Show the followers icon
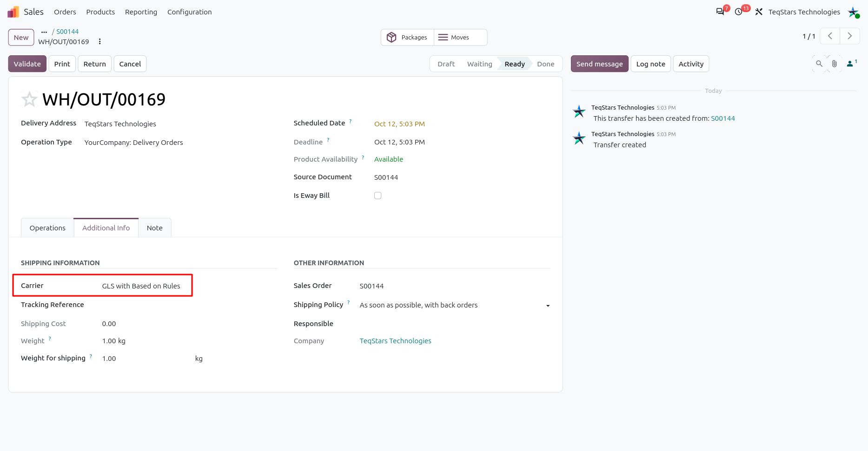This screenshot has width=868, height=451. [852, 64]
